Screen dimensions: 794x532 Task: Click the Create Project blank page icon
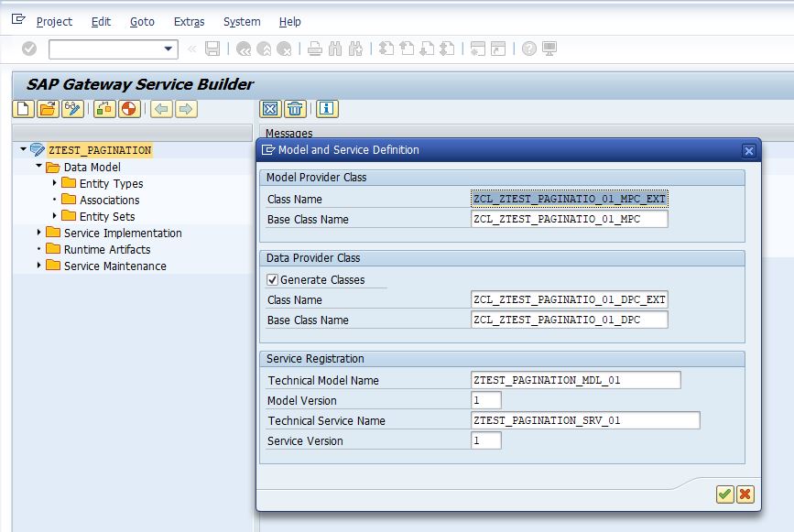tap(23, 109)
